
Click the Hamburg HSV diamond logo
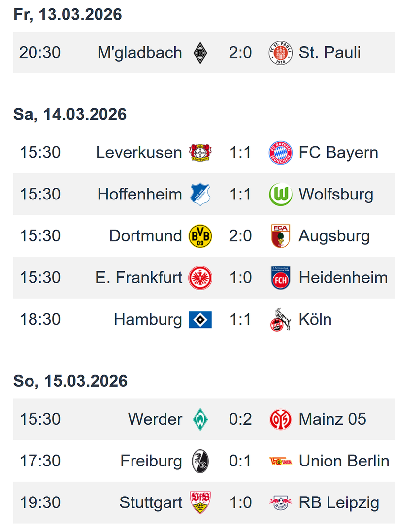pos(200,320)
